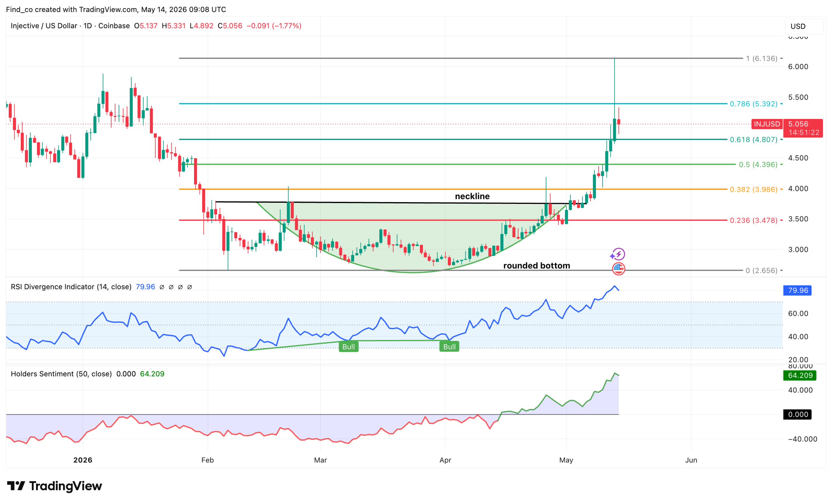Click the Bull label near April
This screenshot has width=832, height=504.
(x=449, y=347)
